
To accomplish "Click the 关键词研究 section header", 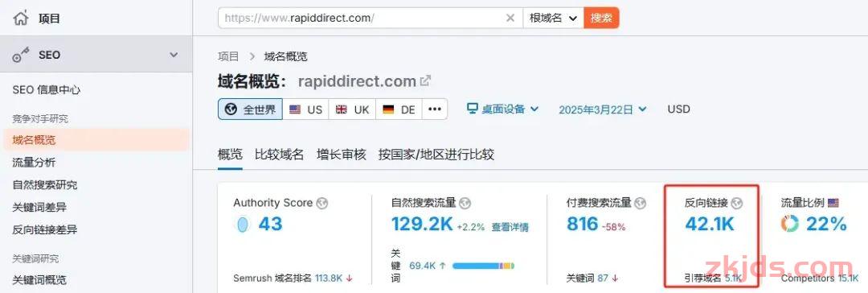I will coord(35,258).
